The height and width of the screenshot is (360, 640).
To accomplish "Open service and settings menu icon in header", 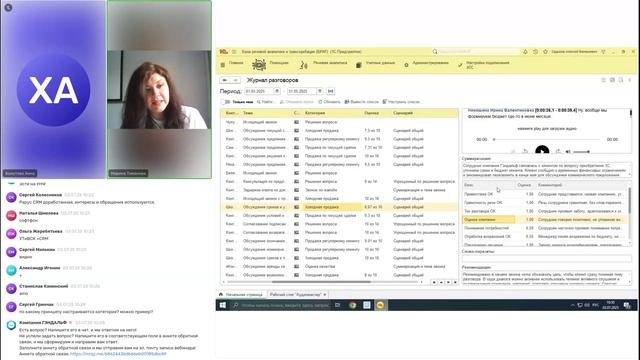I will 603,52.
